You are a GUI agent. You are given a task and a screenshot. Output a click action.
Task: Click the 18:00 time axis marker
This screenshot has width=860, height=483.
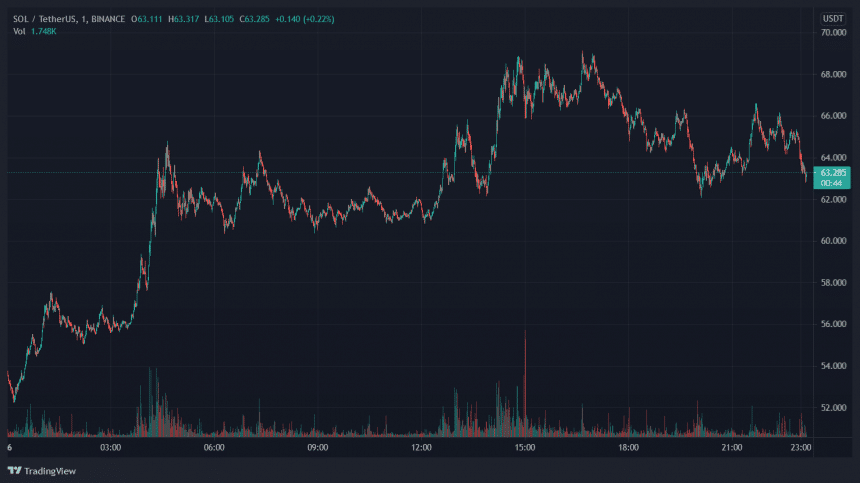pyautogui.click(x=628, y=448)
